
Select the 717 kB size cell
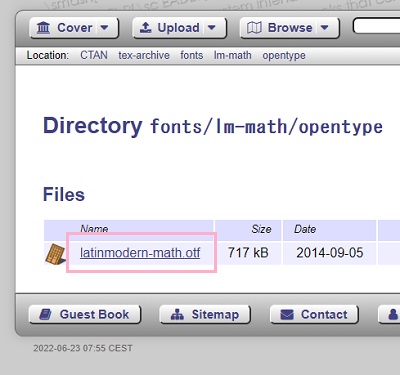pos(248,253)
